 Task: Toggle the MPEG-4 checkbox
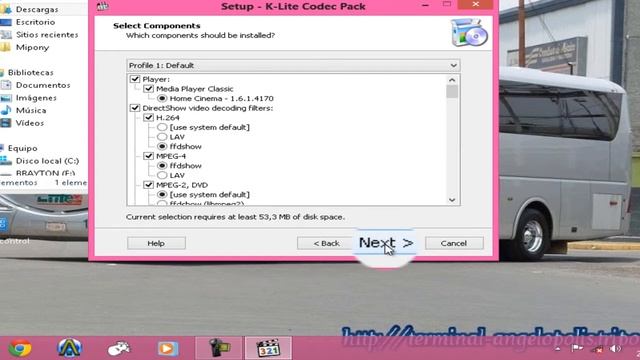[x=149, y=156]
